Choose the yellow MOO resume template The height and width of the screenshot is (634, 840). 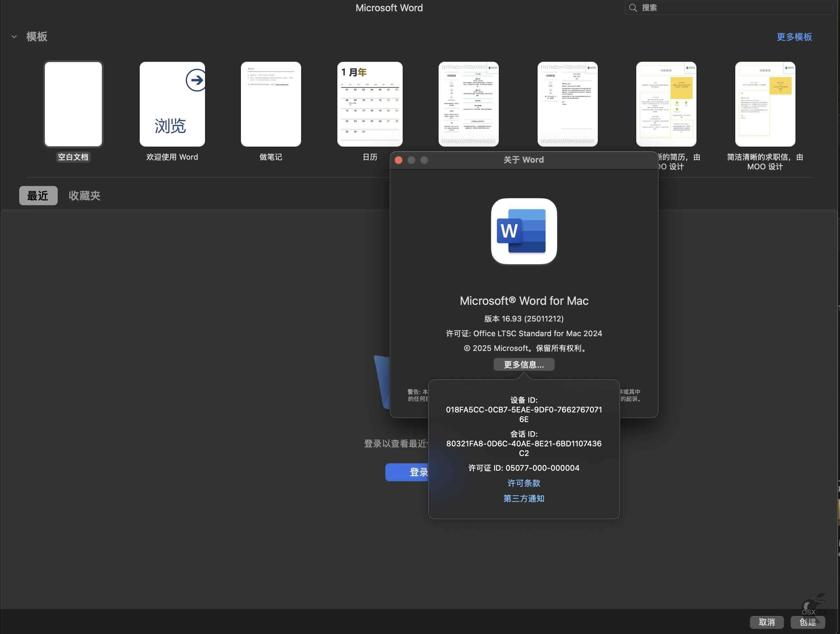coord(666,104)
